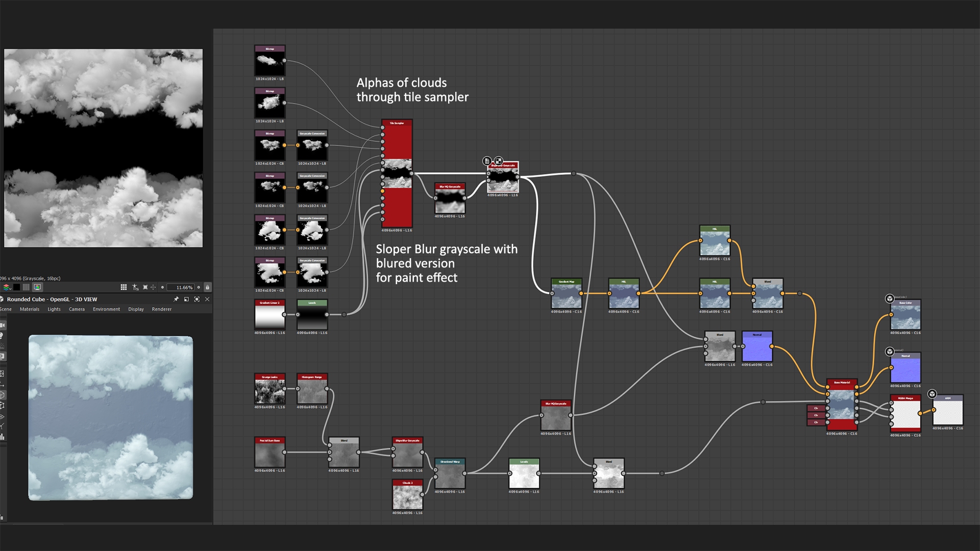
Task: Click the bar chart statistics icon
Action: click(x=2, y=437)
